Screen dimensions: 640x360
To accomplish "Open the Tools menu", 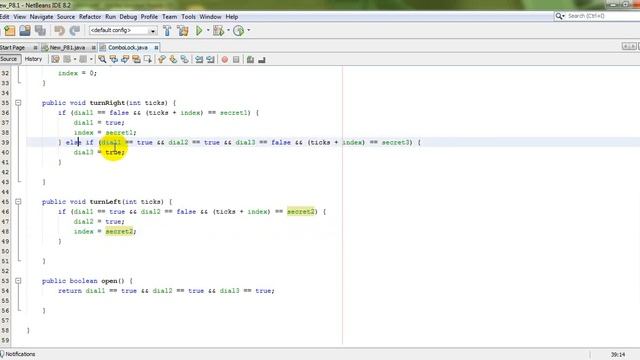I will tap(188, 17).
